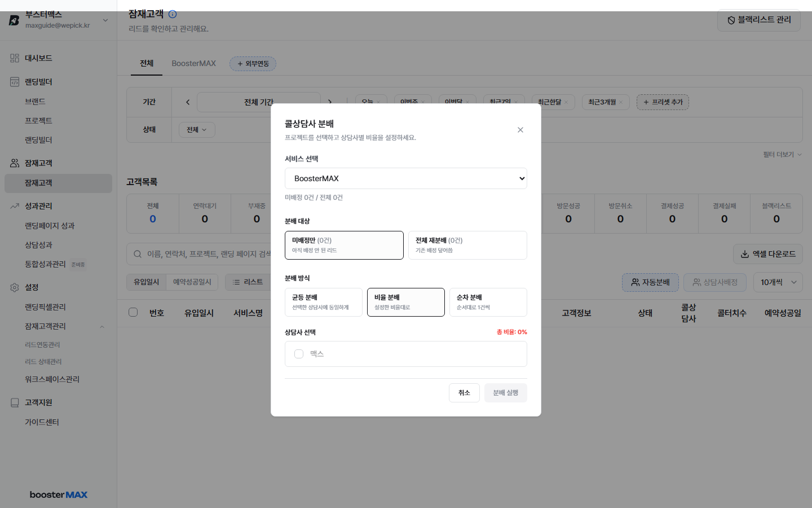Click 분배 실행 button
812x508 pixels.
click(506, 393)
